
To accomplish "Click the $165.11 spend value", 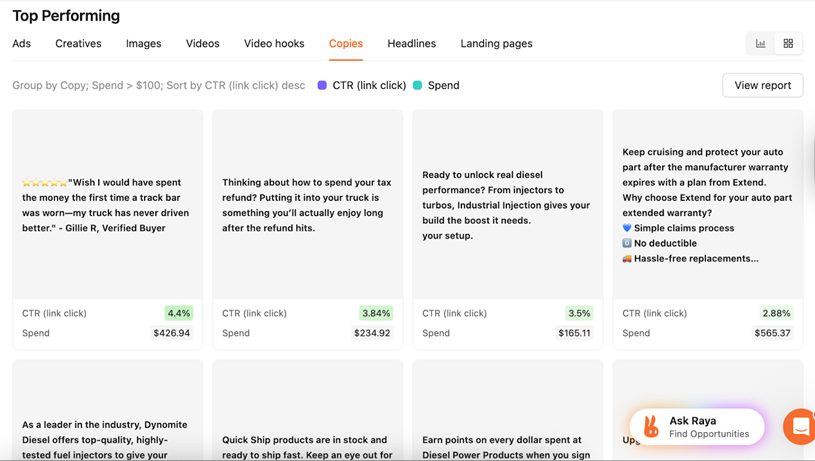I will pos(574,333).
